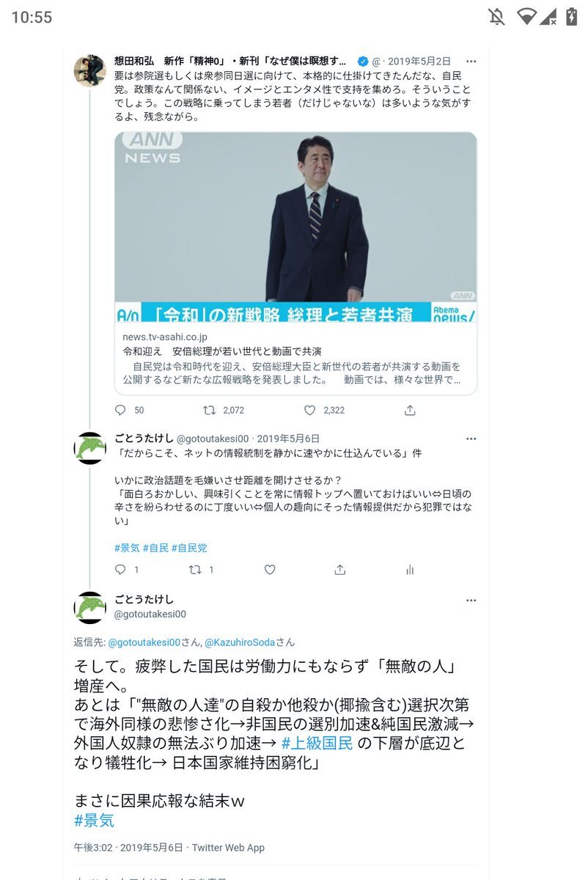Open more options on the second tweet
The width and height of the screenshot is (588, 880).
coord(471,439)
